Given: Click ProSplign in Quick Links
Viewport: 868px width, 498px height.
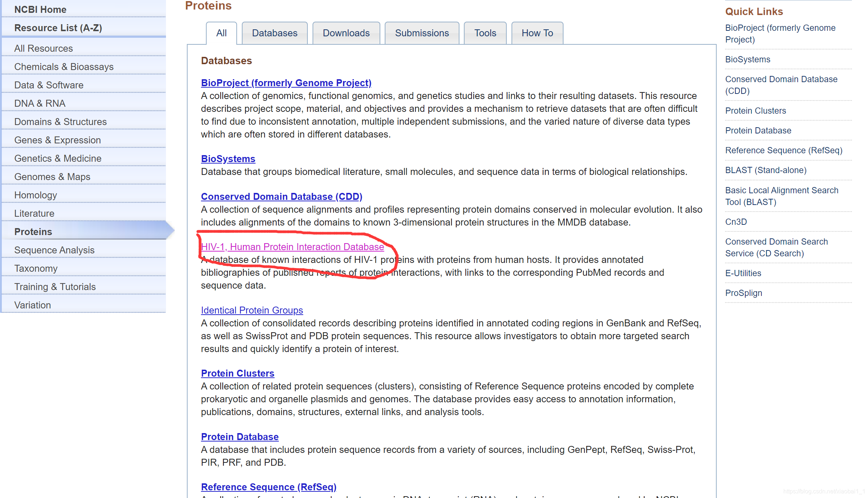Looking at the screenshot, I should 743,293.
